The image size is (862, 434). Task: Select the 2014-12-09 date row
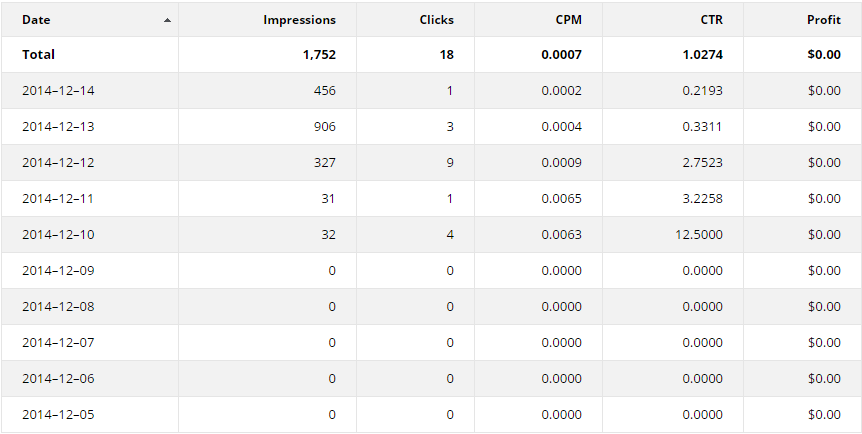point(431,271)
